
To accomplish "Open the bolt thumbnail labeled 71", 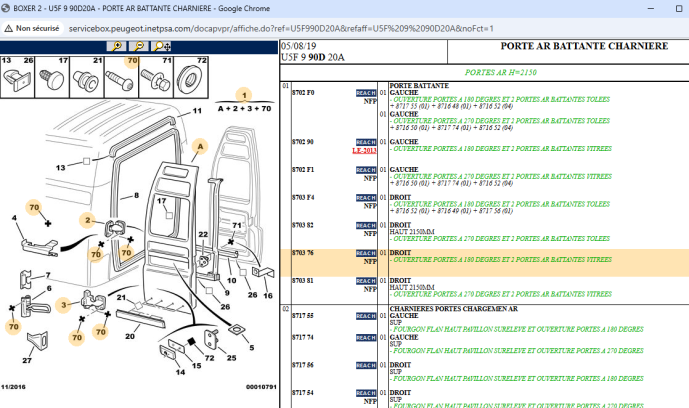I will (x=156, y=77).
